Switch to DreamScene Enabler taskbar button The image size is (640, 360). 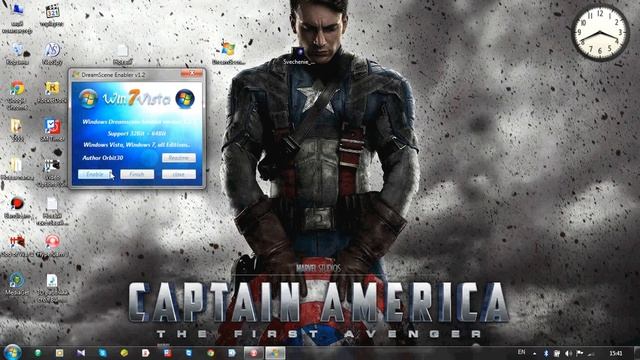point(275,353)
